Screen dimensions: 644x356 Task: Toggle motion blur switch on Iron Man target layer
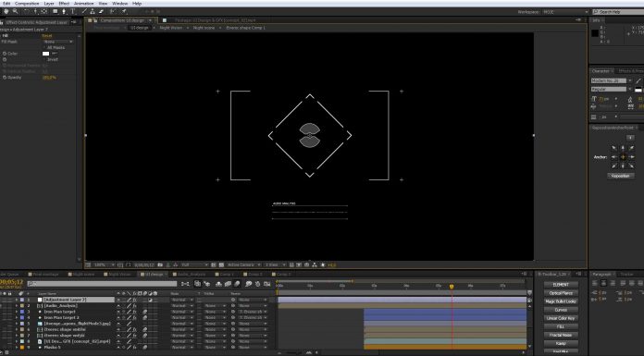point(145,312)
